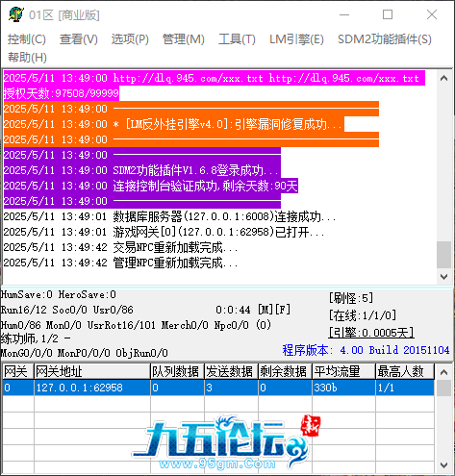Click the 网关地址 column header

coord(92,371)
